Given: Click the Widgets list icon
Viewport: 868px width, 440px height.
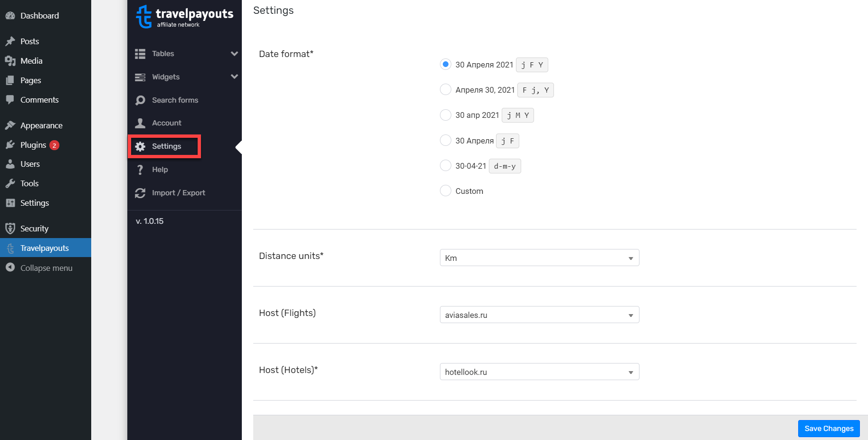Looking at the screenshot, I should [x=140, y=77].
